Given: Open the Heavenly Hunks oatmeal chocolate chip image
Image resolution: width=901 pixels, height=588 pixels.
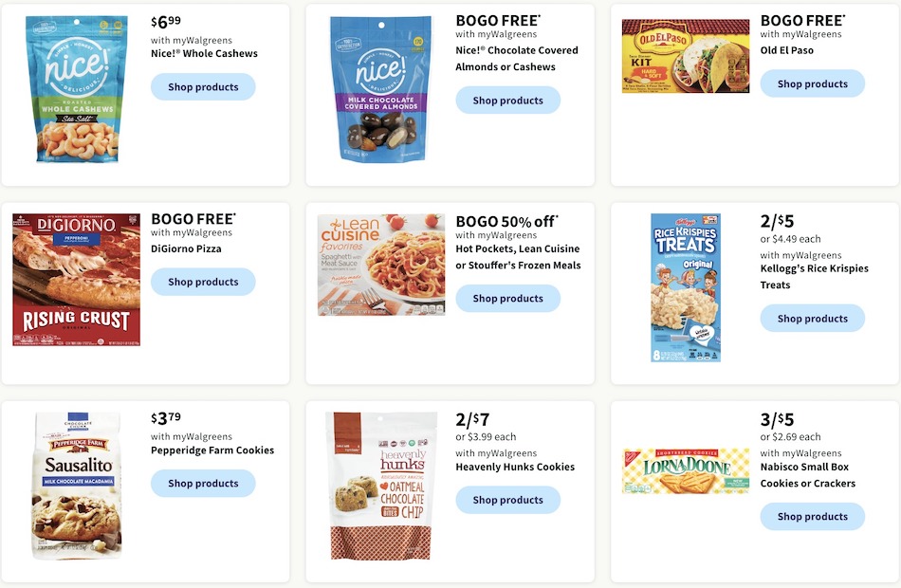Looking at the screenshot, I should coord(379,486).
